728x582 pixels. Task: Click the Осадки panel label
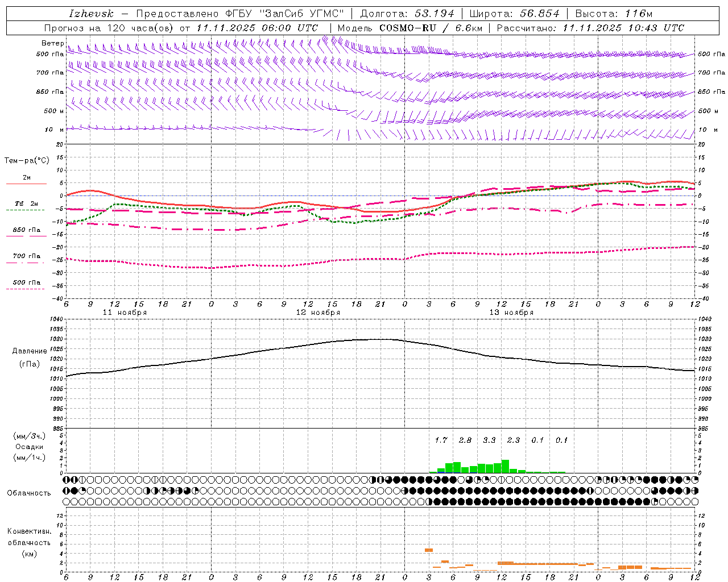click(30, 447)
